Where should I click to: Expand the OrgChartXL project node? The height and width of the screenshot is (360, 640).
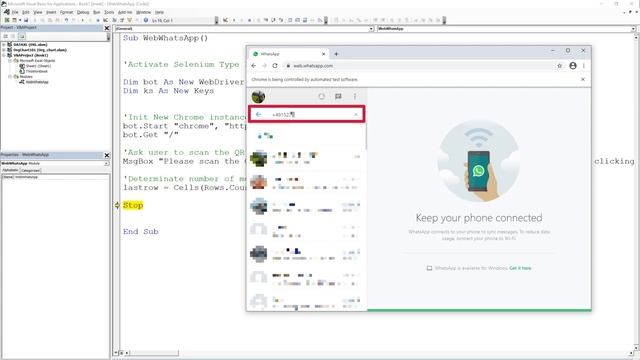tap(4, 50)
